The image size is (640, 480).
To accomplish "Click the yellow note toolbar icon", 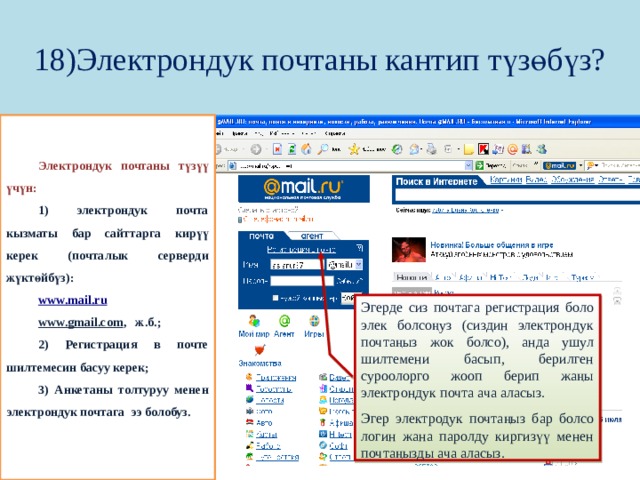I will pos(469,150).
